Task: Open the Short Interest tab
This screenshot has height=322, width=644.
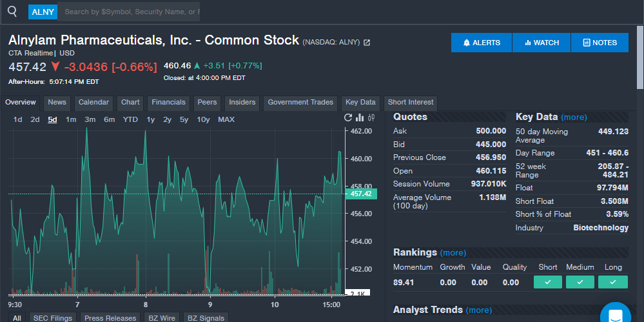Action: pos(411,102)
